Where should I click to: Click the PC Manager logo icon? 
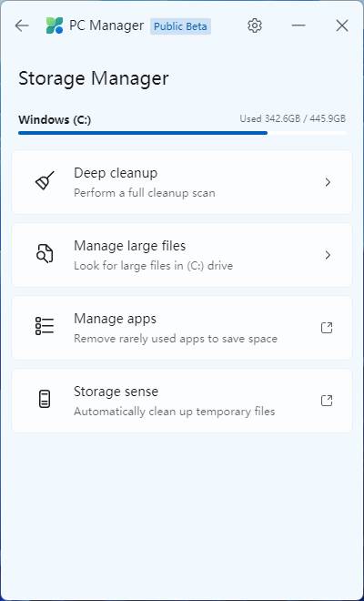[x=55, y=25]
